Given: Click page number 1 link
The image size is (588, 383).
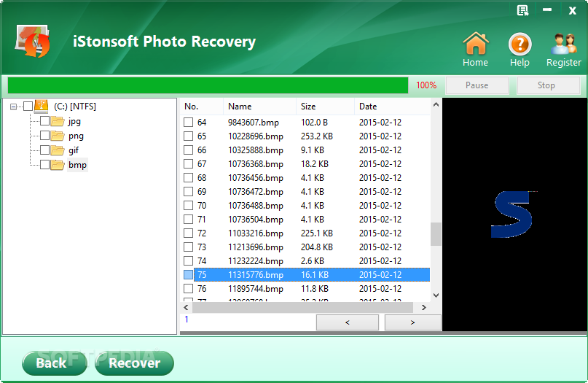Looking at the screenshot, I should click(x=187, y=320).
